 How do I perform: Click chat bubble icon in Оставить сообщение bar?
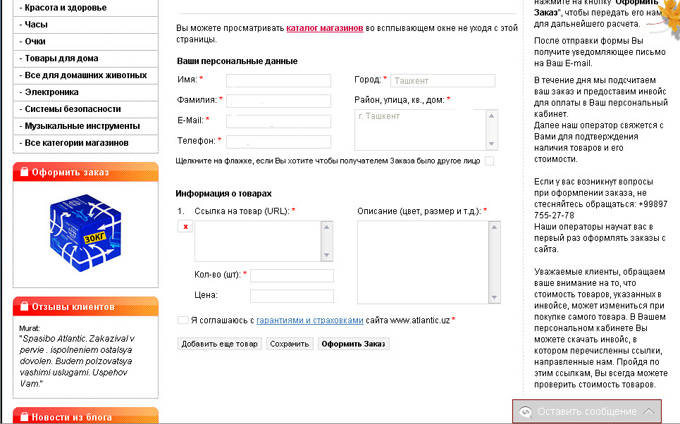tap(525, 411)
